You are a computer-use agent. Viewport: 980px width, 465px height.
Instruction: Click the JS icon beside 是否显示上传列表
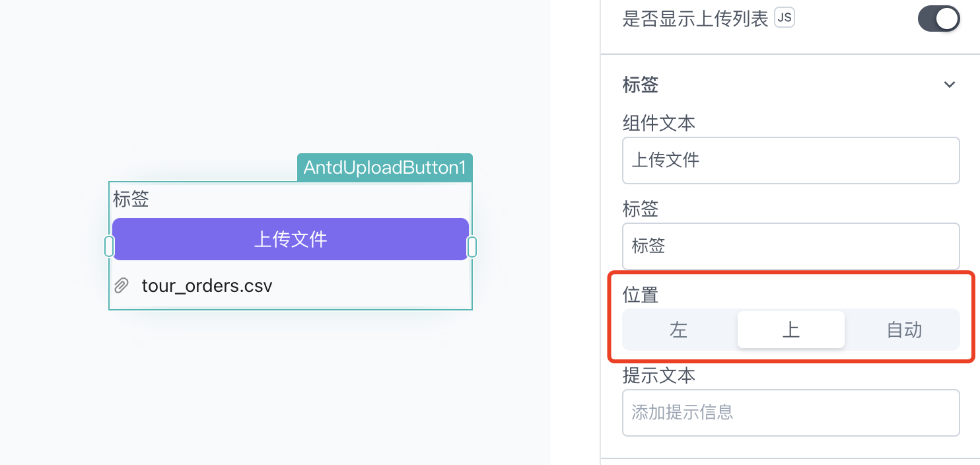(x=784, y=18)
